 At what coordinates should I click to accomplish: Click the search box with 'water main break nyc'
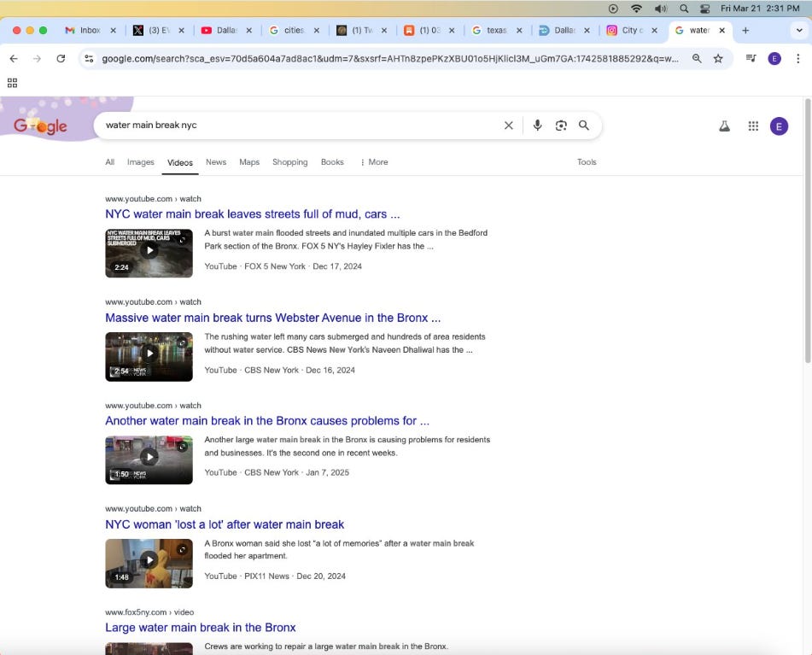click(x=301, y=126)
